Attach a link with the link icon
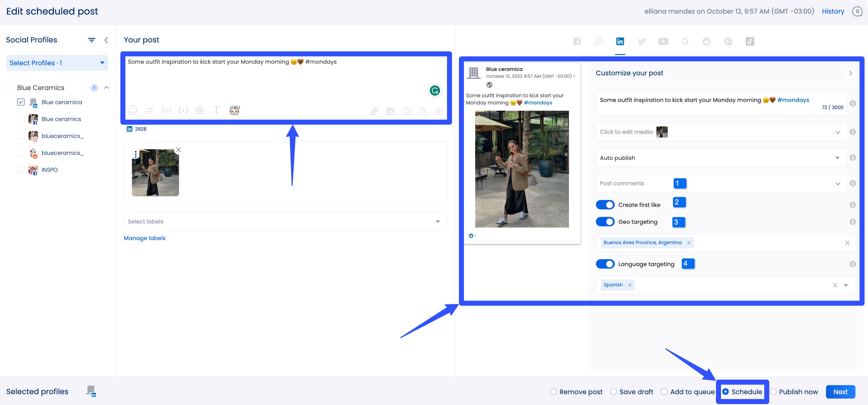The image size is (868, 405). pos(374,111)
